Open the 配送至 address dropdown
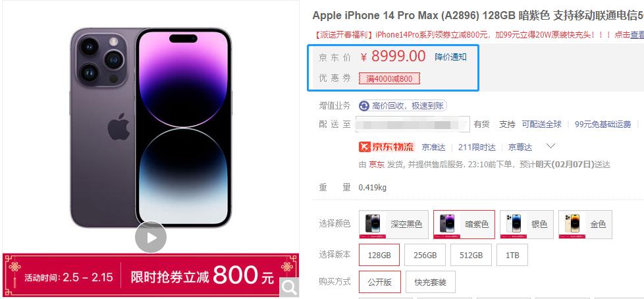Viewport: 644px width, 299px height. pos(412,124)
